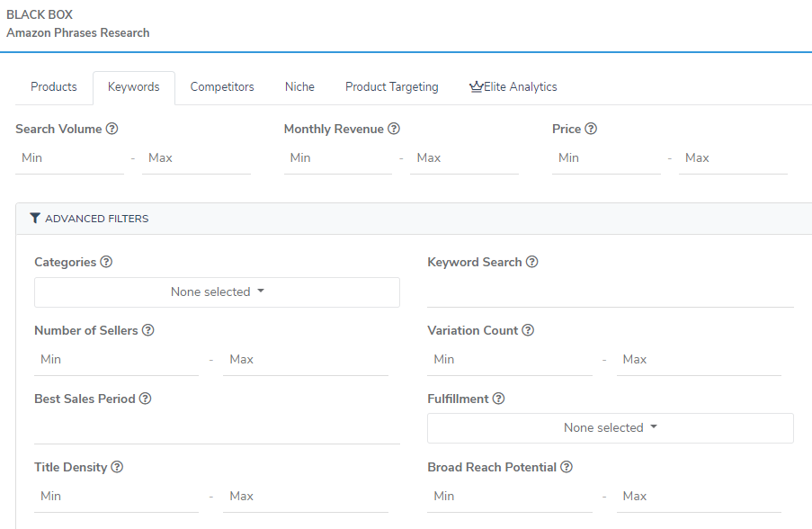
Task: Click the Keyword Search input field
Action: pos(610,294)
